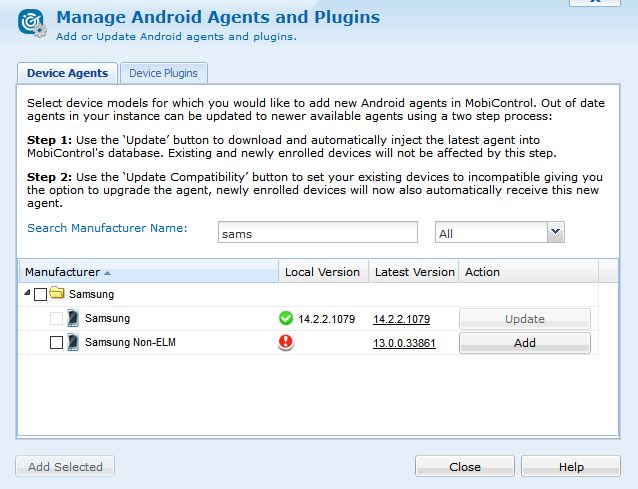The height and width of the screenshot is (489, 638).
Task: Switch to the Device Plugins tab
Action: [164, 73]
